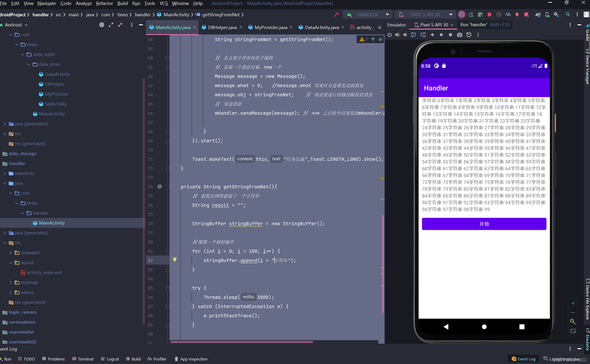This screenshot has width=590, height=364.
Task: Open the Profiler gauge icon in the toolbar
Action: [x=508, y=15]
